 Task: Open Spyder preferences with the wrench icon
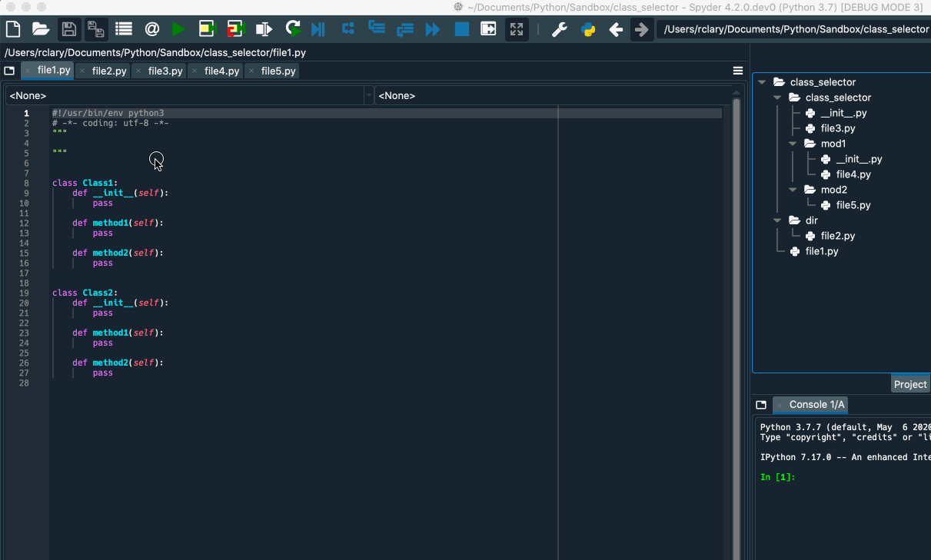click(x=560, y=29)
